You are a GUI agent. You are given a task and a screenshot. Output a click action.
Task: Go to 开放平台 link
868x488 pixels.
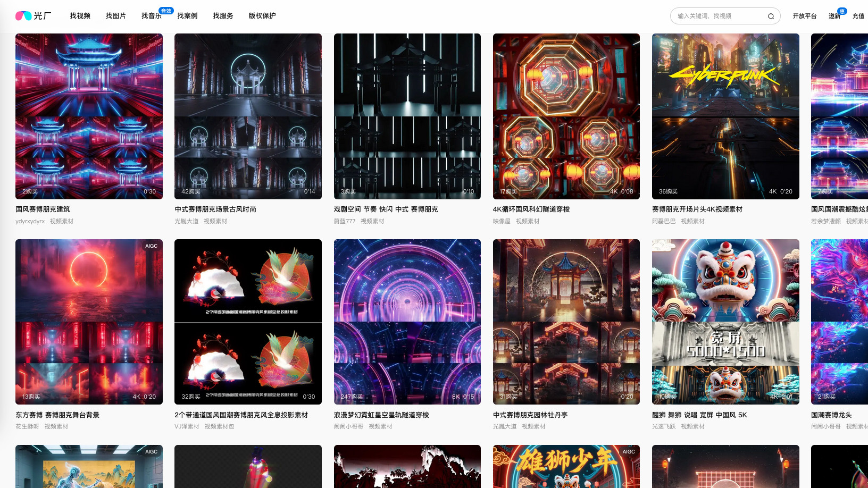coord(805,16)
